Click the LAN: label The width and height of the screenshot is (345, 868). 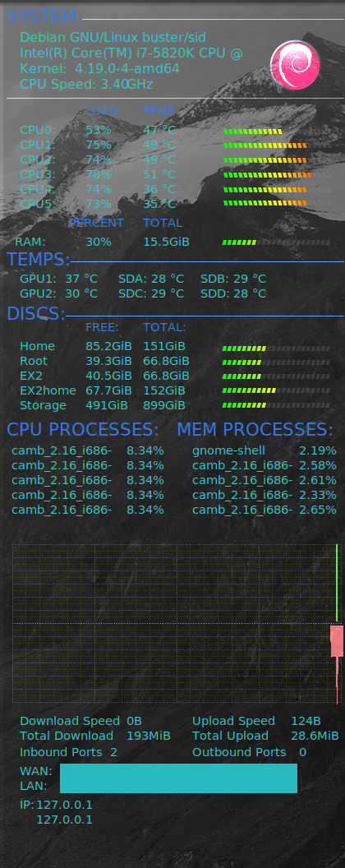pyautogui.click(x=34, y=786)
